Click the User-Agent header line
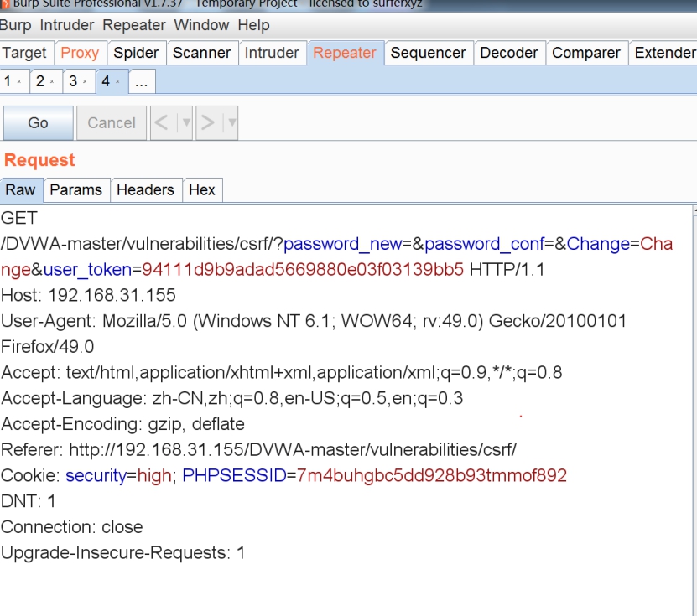Screen dimensions: 697x616 click(314, 321)
